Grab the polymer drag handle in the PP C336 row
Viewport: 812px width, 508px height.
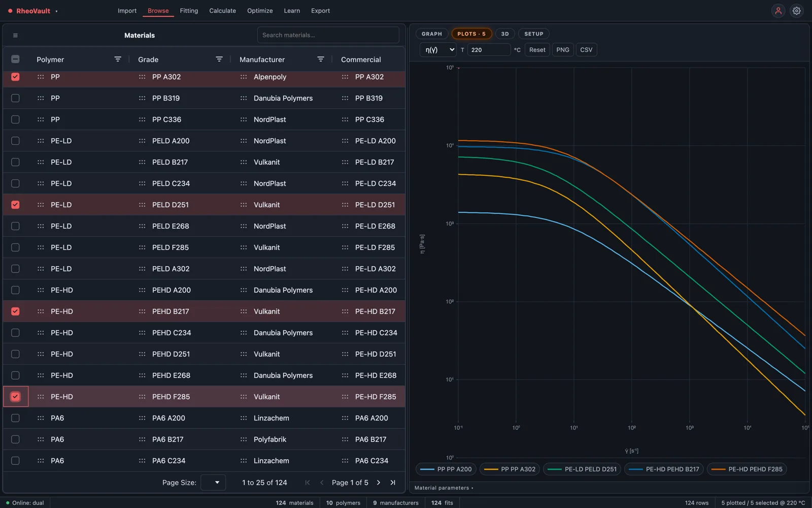click(41, 119)
